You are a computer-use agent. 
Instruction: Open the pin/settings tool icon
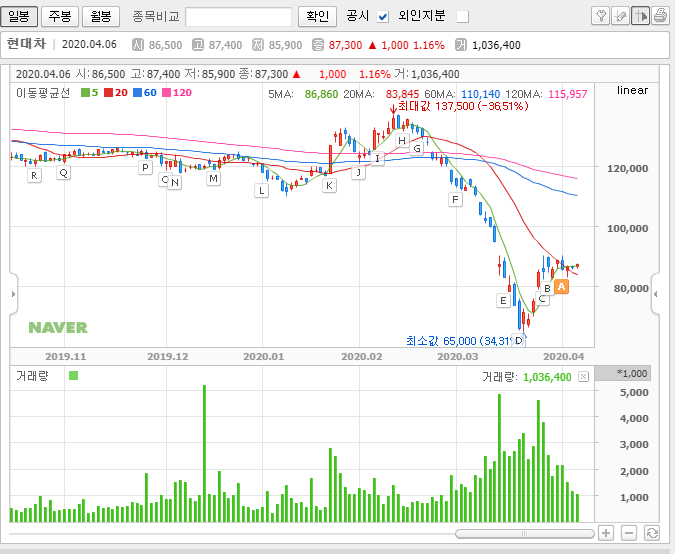(x=601, y=16)
